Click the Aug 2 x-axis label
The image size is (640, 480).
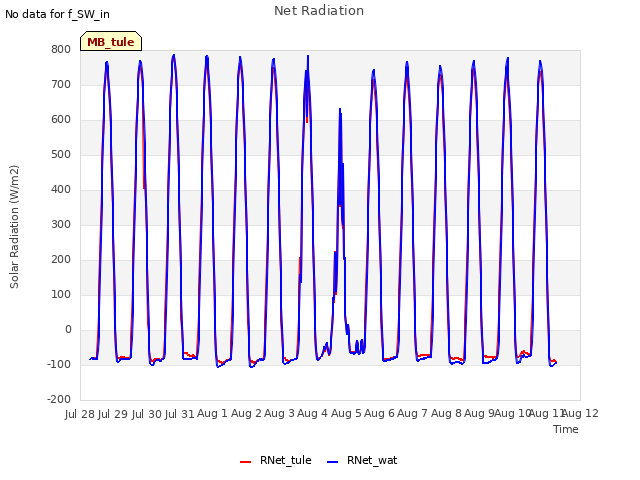click(x=246, y=414)
